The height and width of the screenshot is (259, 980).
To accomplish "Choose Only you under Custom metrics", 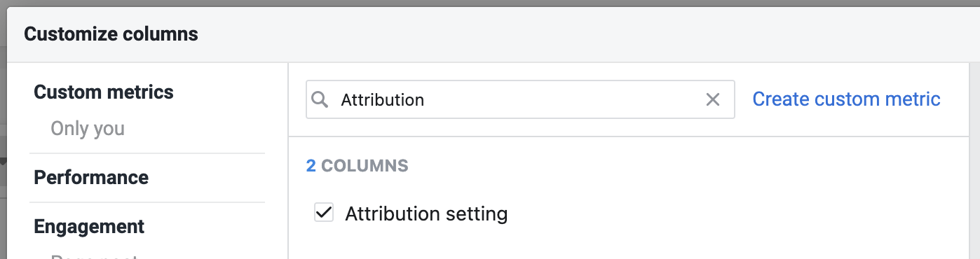I will [x=88, y=129].
